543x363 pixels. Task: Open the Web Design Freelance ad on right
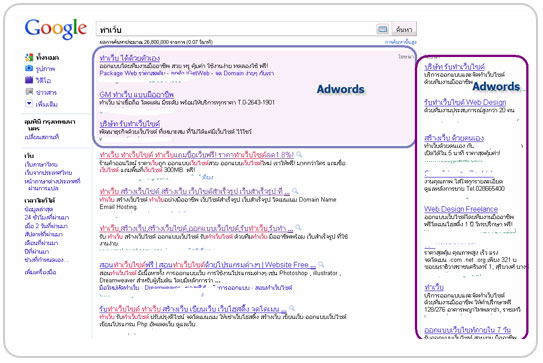[461, 209]
